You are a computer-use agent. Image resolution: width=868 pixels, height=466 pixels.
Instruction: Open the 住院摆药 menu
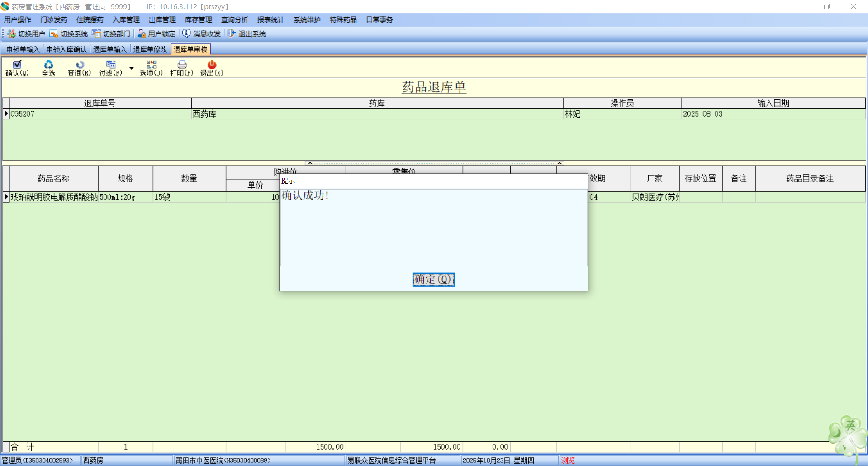90,20
